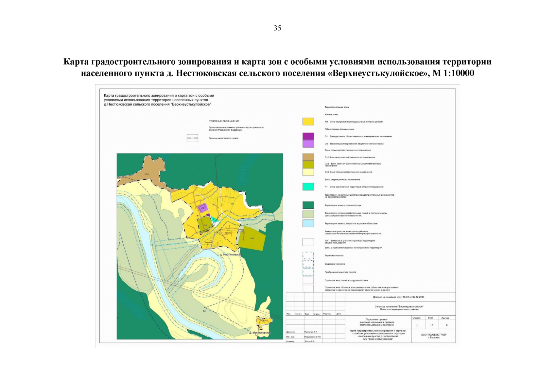Click the Договор на оказание услуг № 22 cell
Viewport: 555px width, 392px height.
click(400, 297)
